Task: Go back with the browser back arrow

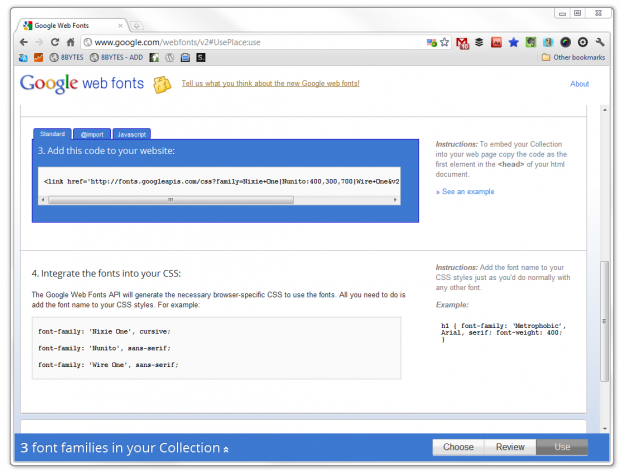Action: pos(24,42)
